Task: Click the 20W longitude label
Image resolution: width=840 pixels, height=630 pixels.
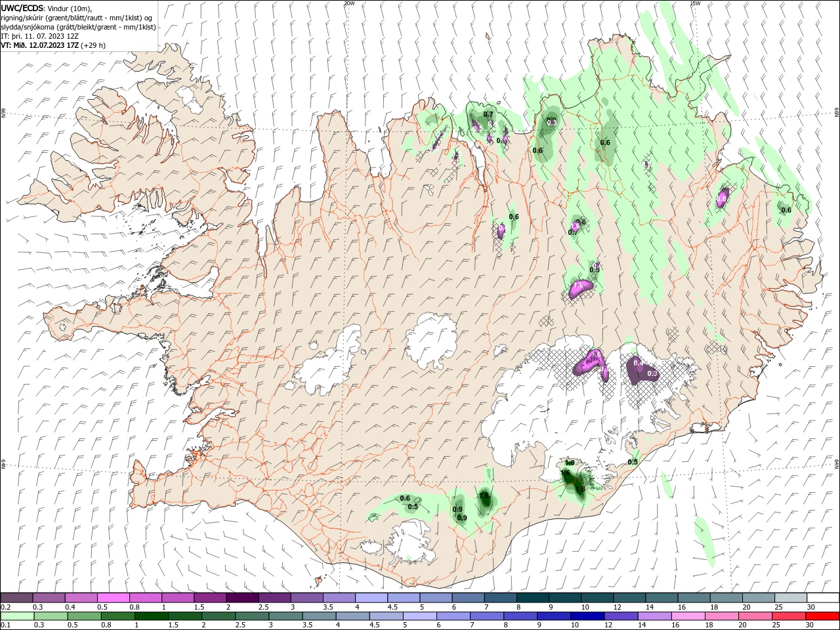Action: tap(349, 3)
